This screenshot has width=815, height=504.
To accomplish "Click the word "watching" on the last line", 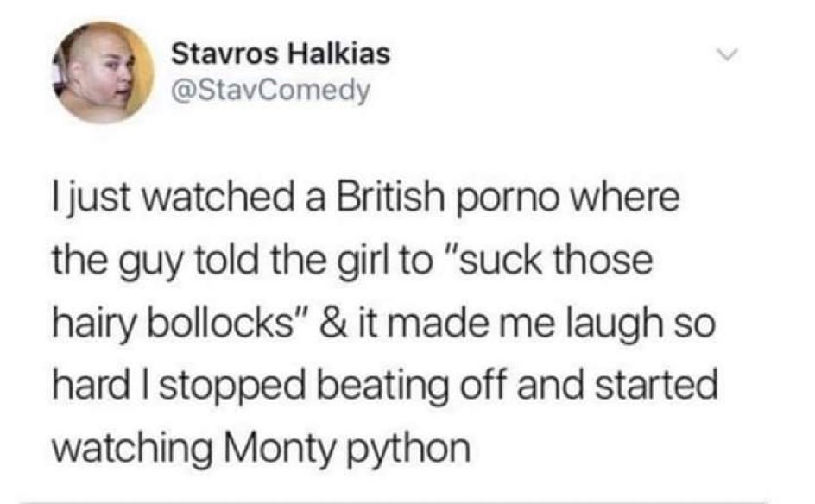I will click(133, 450).
